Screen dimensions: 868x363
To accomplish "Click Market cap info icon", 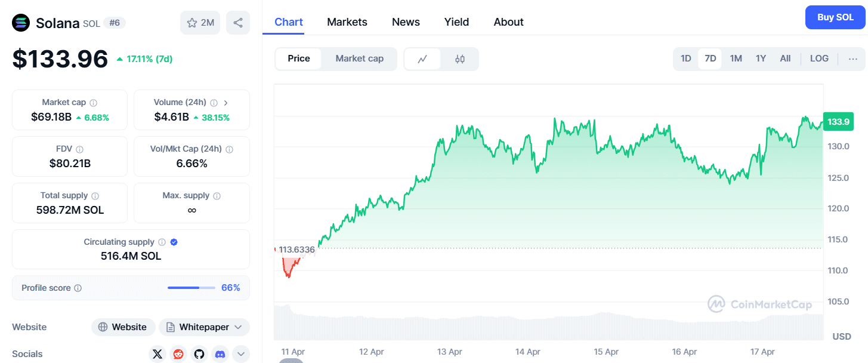I will (94, 103).
